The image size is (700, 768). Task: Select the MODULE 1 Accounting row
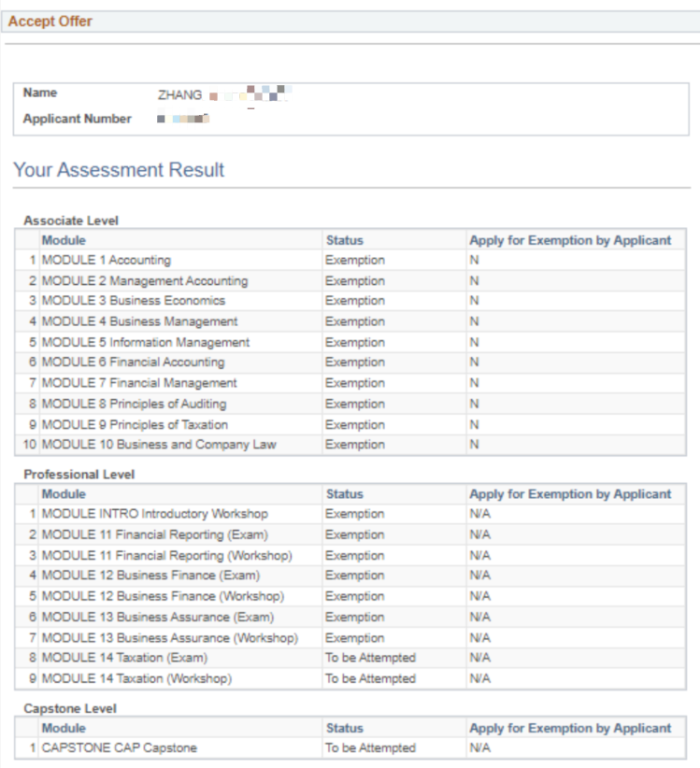[350, 260]
